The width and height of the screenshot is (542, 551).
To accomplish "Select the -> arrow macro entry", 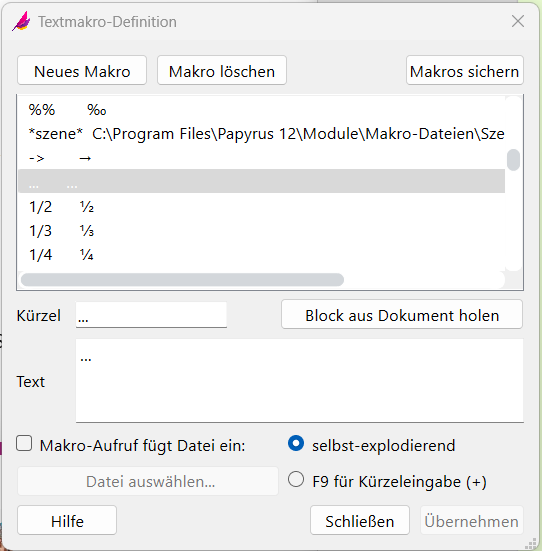I will pos(262,158).
